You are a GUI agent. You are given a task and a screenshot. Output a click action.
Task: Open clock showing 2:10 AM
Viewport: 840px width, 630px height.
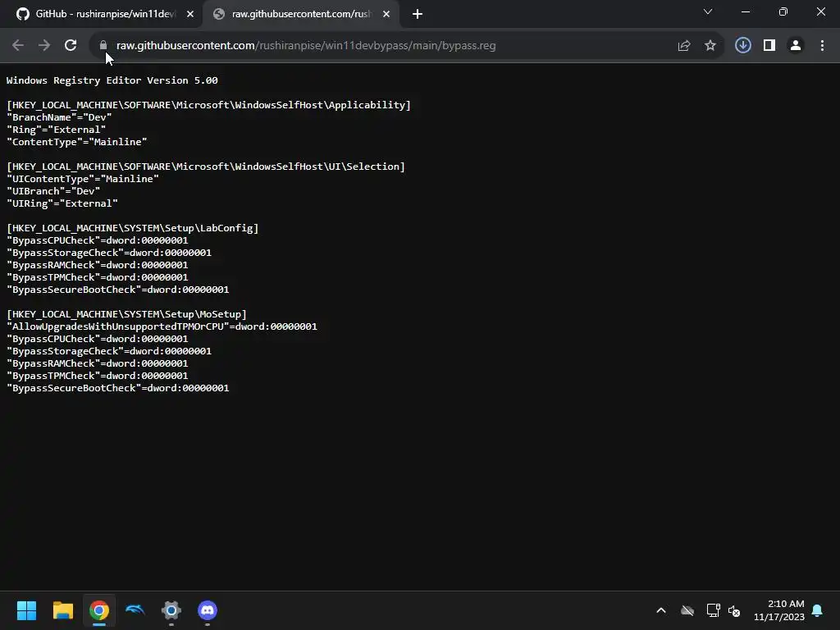779,610
